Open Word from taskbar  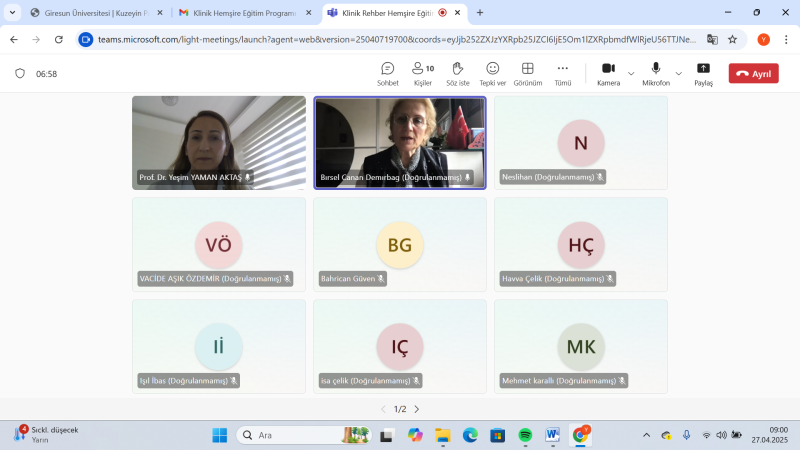point(553,435)
